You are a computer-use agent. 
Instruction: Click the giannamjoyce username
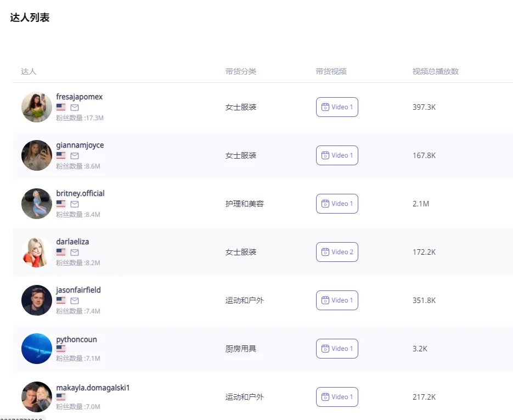(x=80, y=145)
